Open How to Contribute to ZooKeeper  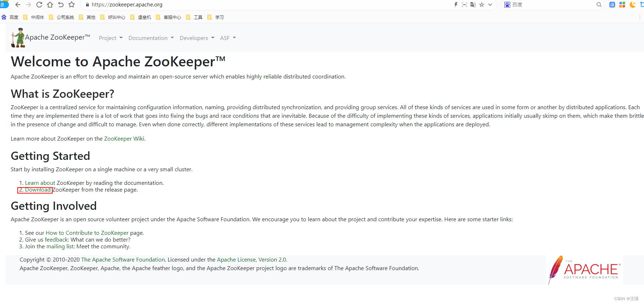87,233
